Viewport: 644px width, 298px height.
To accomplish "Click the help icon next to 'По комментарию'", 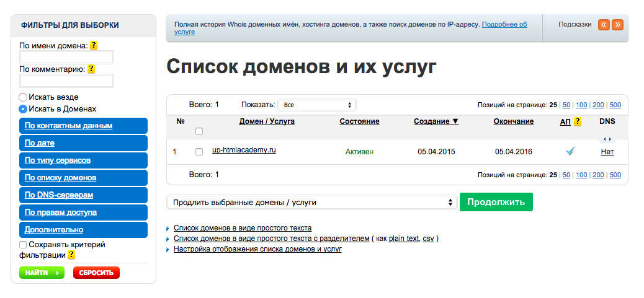I will 91,69.
